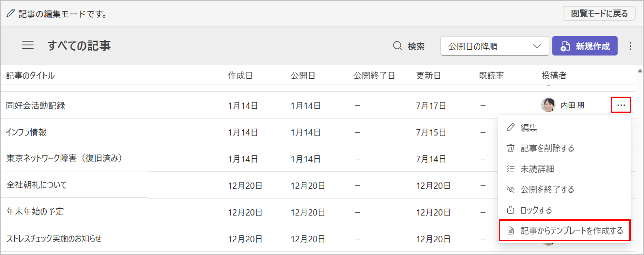Click the 検索 search label
644x255 pixels.
416,46
